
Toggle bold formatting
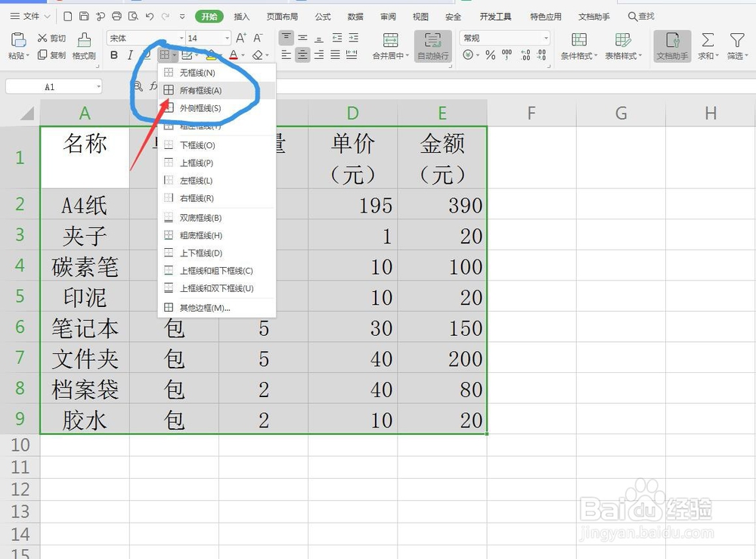click(113, 55)
